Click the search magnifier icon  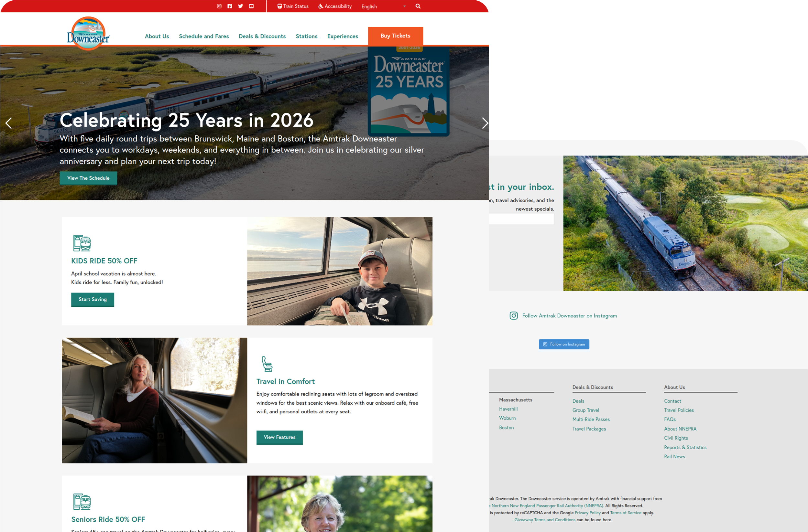point(418,6)
